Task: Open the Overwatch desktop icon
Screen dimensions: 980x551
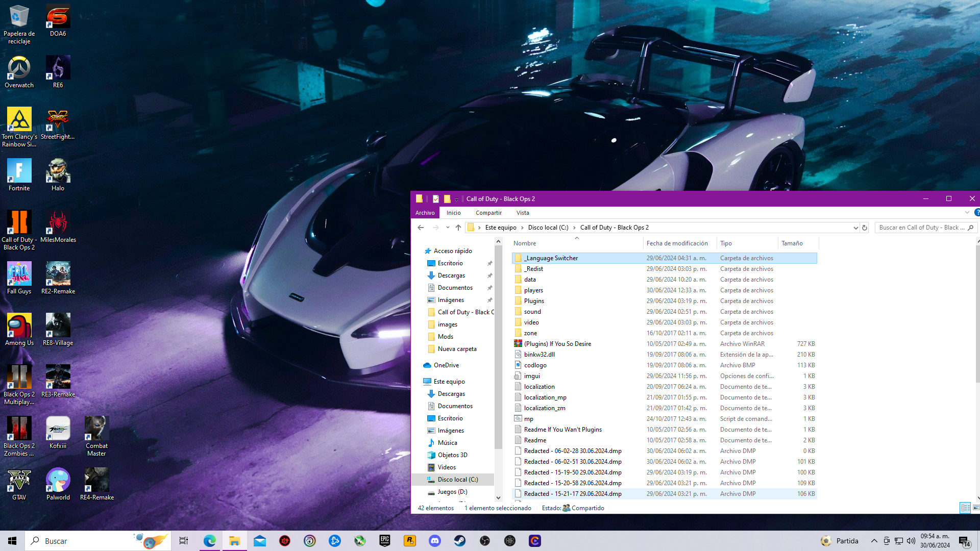Action: tap(19, 72)
